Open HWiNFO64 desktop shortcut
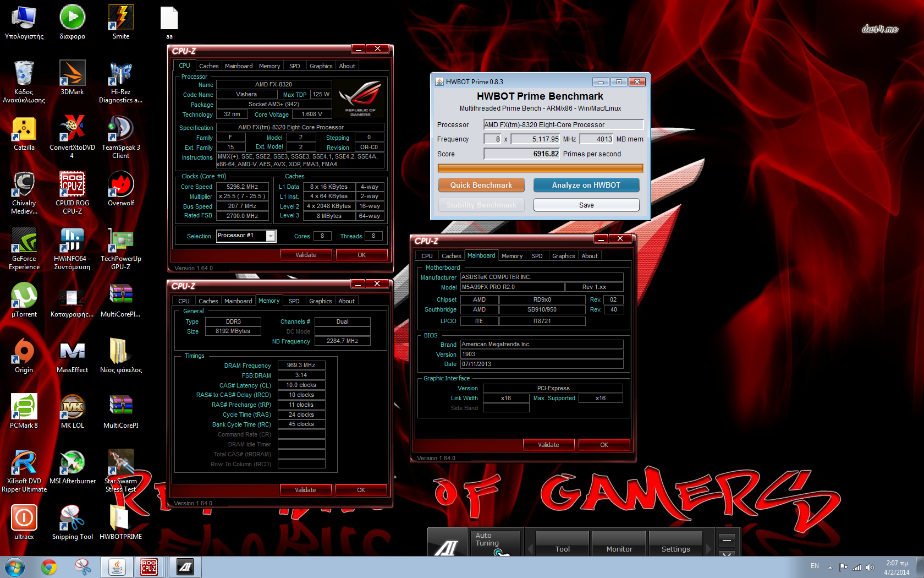Screen dimensions: 924x578 tap(72, 248)
